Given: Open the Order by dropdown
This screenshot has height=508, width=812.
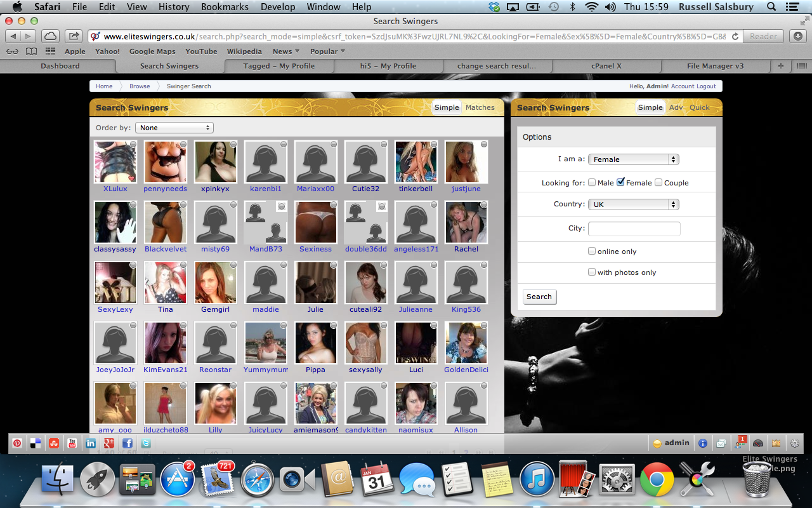Looking at the screenshot, I should (174, 128).
